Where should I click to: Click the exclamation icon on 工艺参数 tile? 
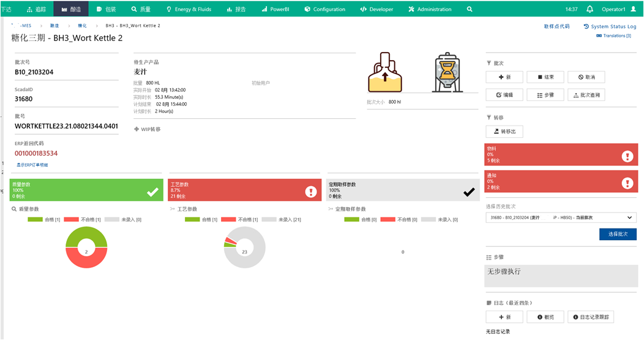click(310, 192)
